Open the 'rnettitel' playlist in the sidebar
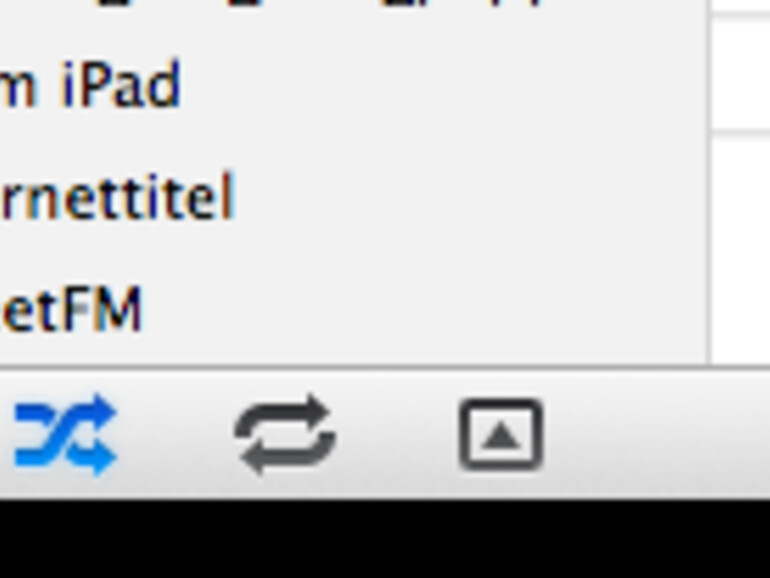770x578 pixels. point(118,197)
